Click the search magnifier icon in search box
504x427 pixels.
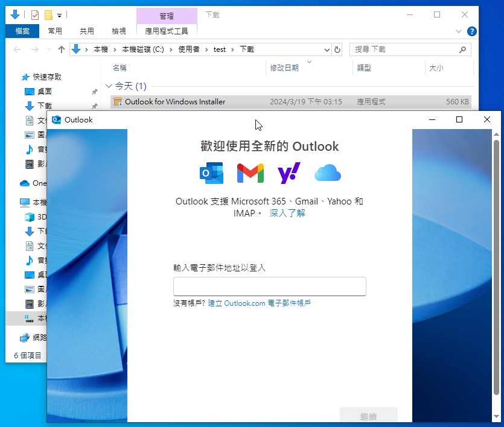click(463, 49)
